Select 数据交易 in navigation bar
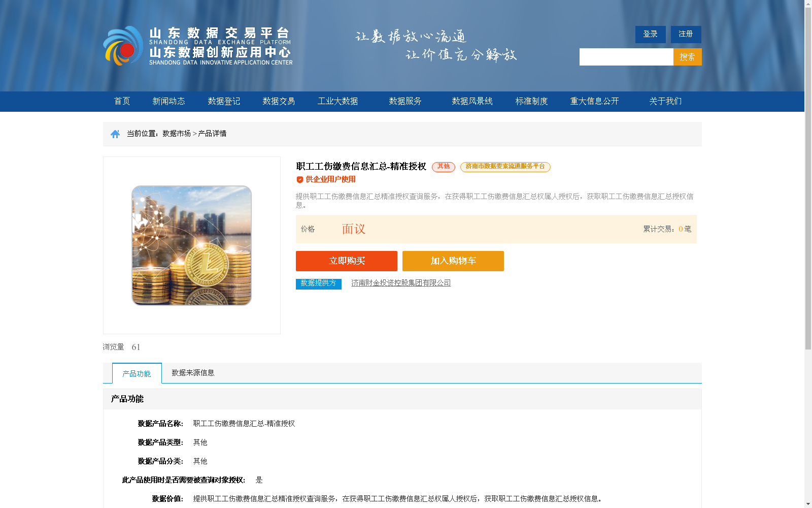The image size is (812, 508). coord(279,101)
